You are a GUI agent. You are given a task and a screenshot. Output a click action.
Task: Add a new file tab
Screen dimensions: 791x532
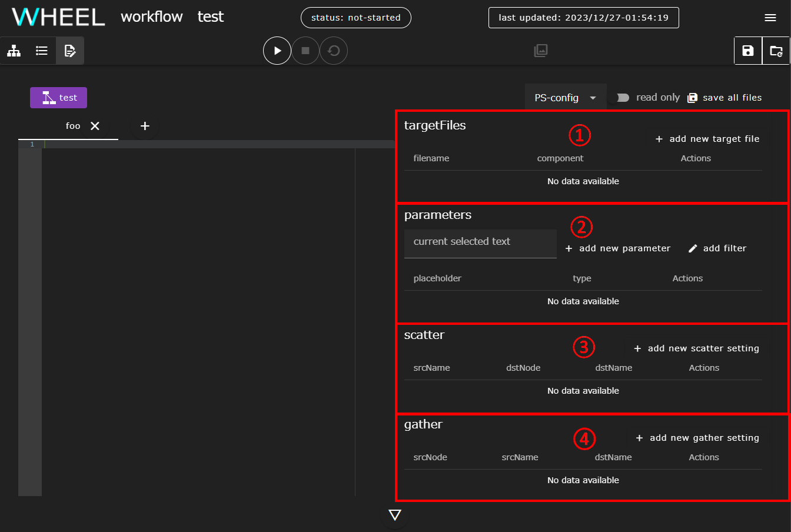[145, 126]
